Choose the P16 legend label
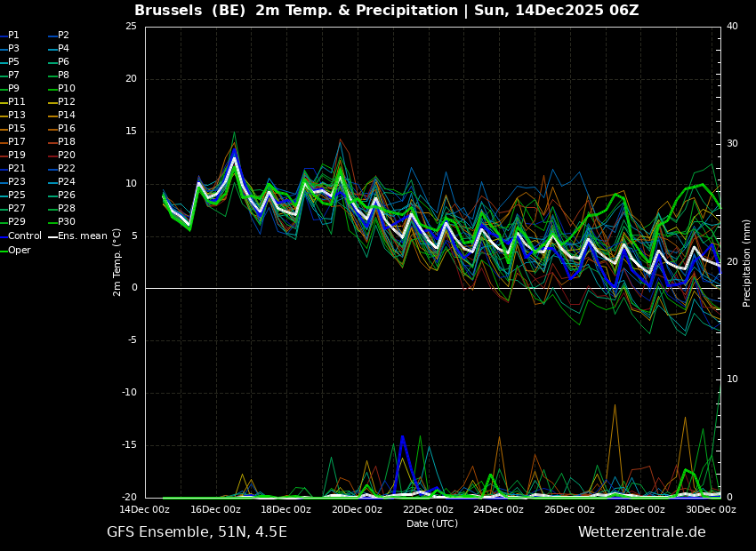The height and width of the screenshot is (551, 756). coord(67,129)
